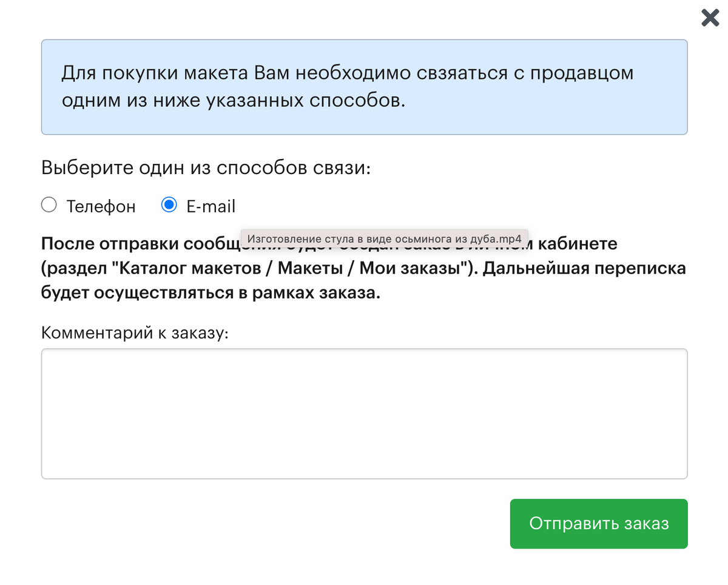Close the order dialog with the X icon
Viewport: 728px width, 585px height.
pyautogui.click(x=710, y=18)
